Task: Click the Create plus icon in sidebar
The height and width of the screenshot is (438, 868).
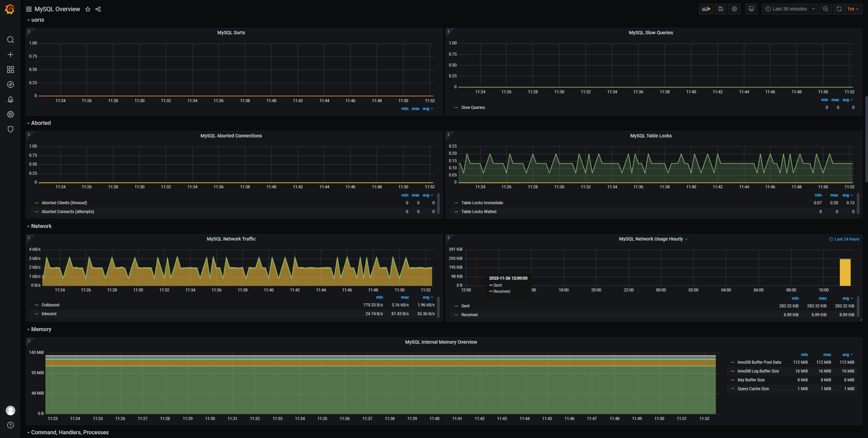Action: point(11,55)
